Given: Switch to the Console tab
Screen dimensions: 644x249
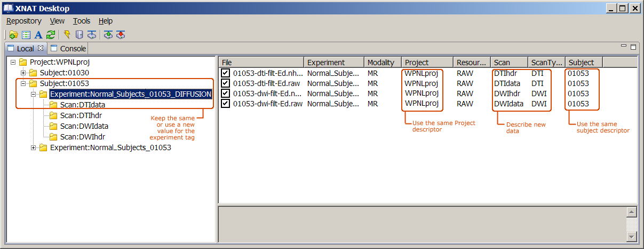Looking at the screenshot, I should coord(68,49).
